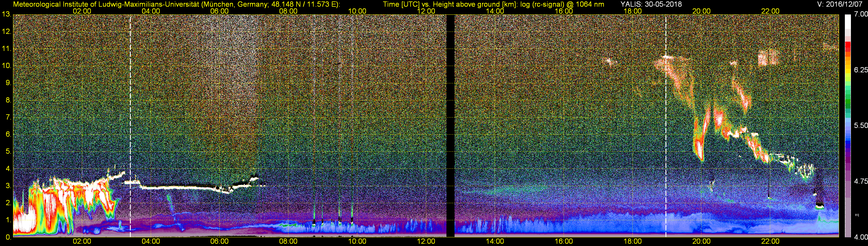Click the dashed white marker line near 19:00

(666, 126)
